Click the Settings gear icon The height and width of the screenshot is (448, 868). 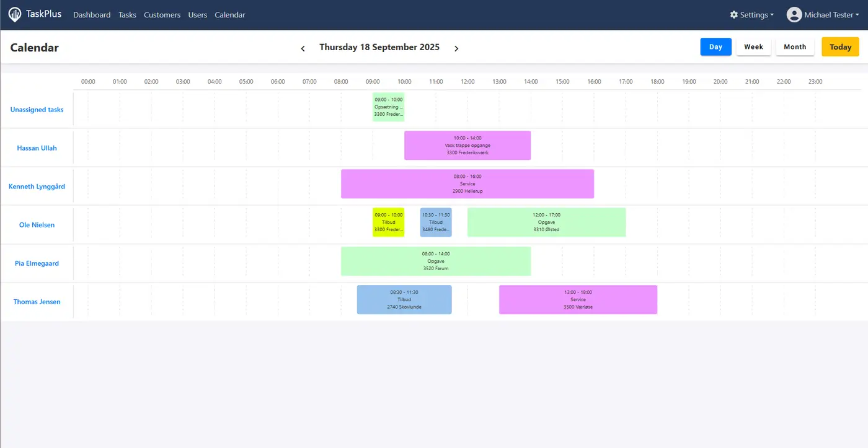tap(734, 15)
